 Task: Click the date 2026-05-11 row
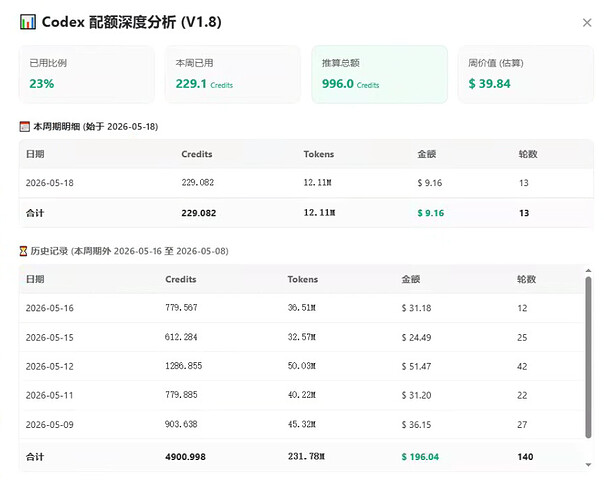pos(302,395)
